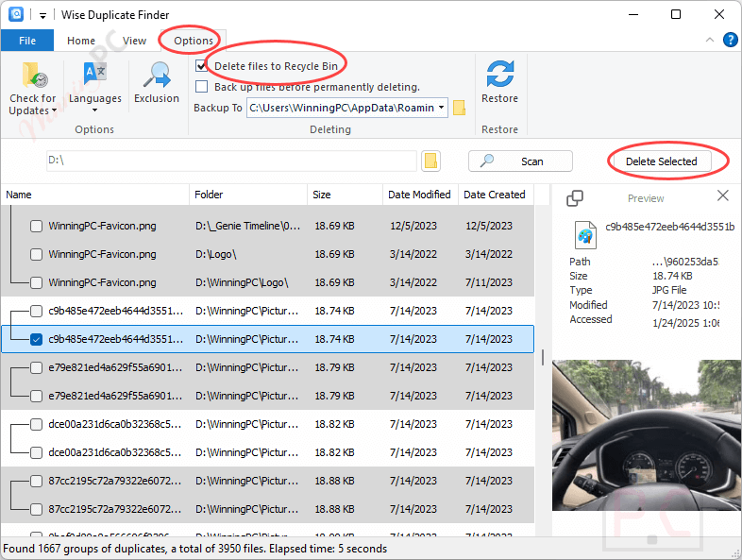Collapse the ribbon with the chevron arrow
The width and height of the screenshot is (742, 560).
point(709,41)
